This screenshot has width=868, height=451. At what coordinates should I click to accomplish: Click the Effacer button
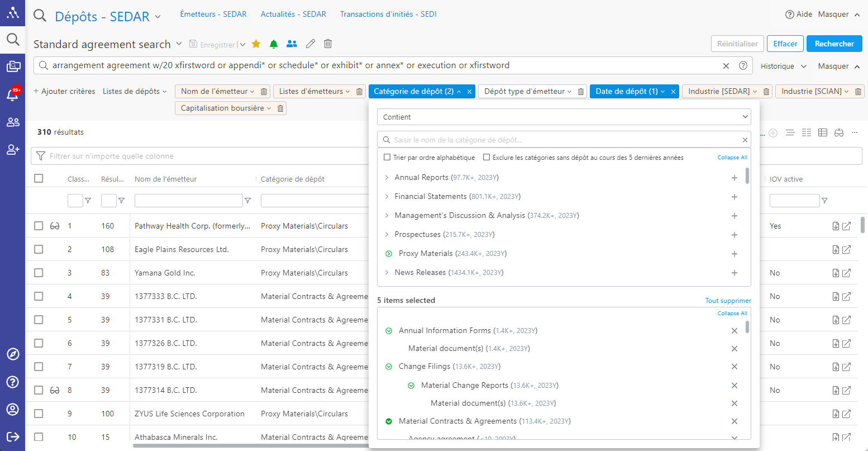point(785,44)
